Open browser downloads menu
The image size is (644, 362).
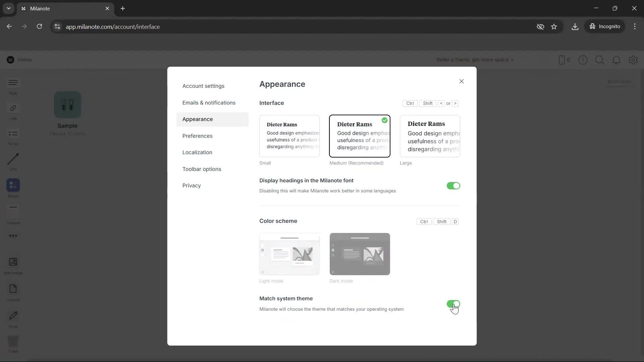[575, 26]
